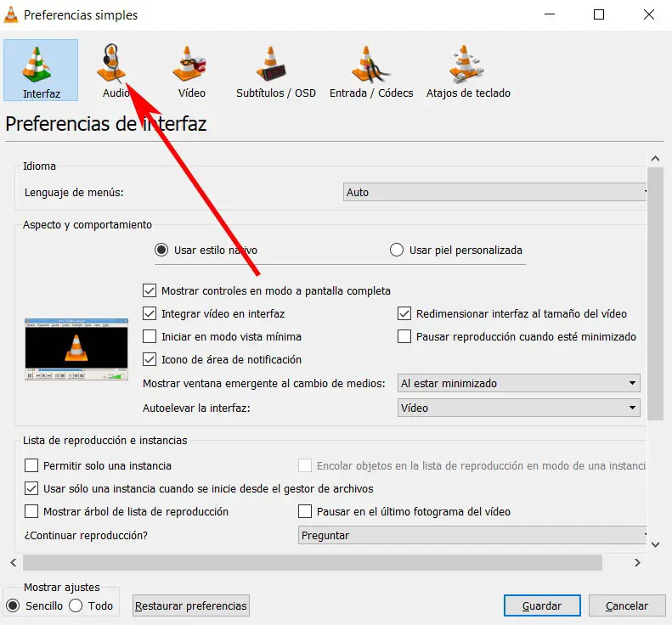Viewport: 672px width, 625px height.
Task: Click 'Autoelevar la interfaz:' label
Action: tap(196, 408)
